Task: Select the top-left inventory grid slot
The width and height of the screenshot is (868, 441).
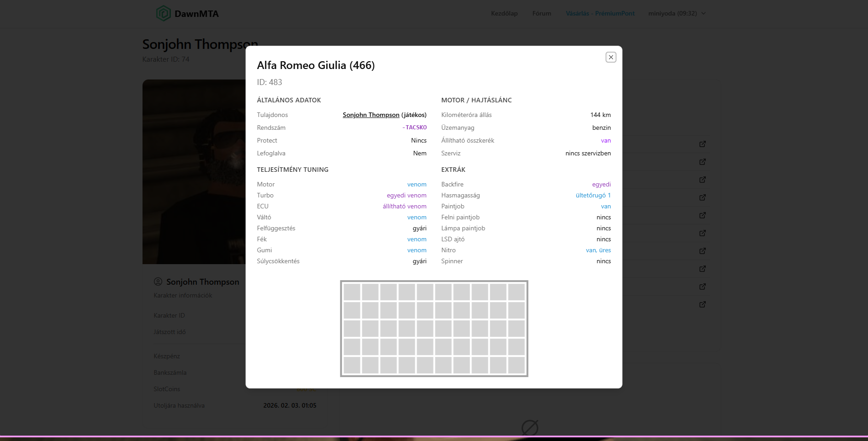Action: pos(352,292)
